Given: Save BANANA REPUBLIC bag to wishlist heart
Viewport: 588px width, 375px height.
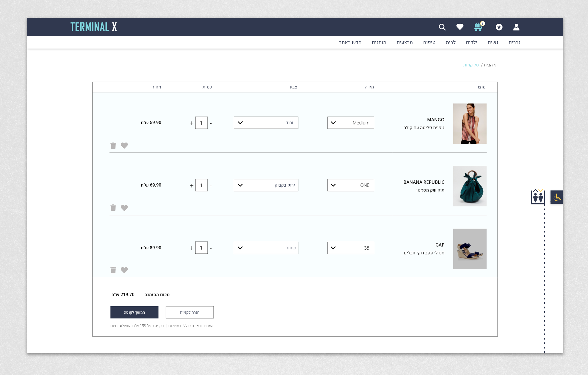Looking at the screenshot, I should tap(124, 208).
